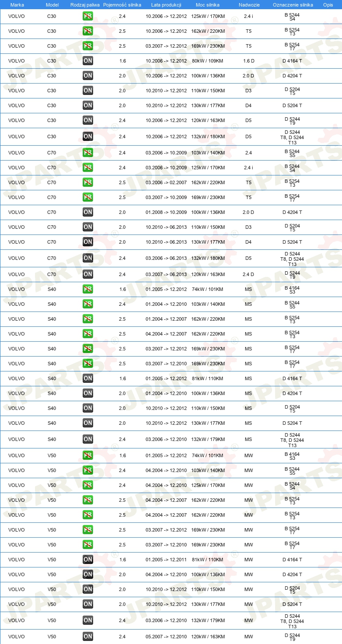
Task: Click ON diesel icon for V50 110kW/150KM
Action: point(88,589)
